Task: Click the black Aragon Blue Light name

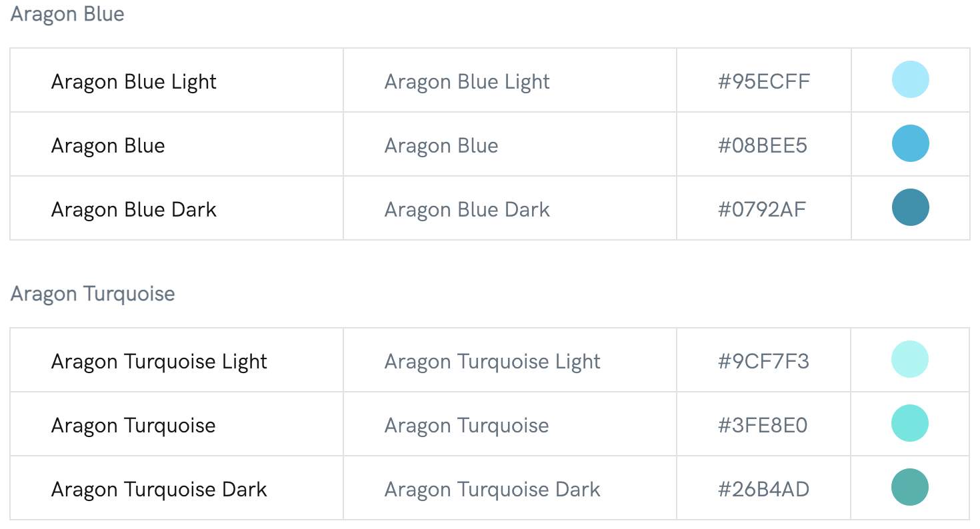Action: tap(134, 81)
